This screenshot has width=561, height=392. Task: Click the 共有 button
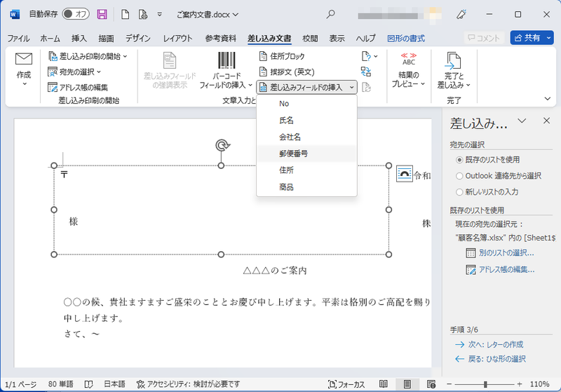pyautogui.click(x=527, y=38)
